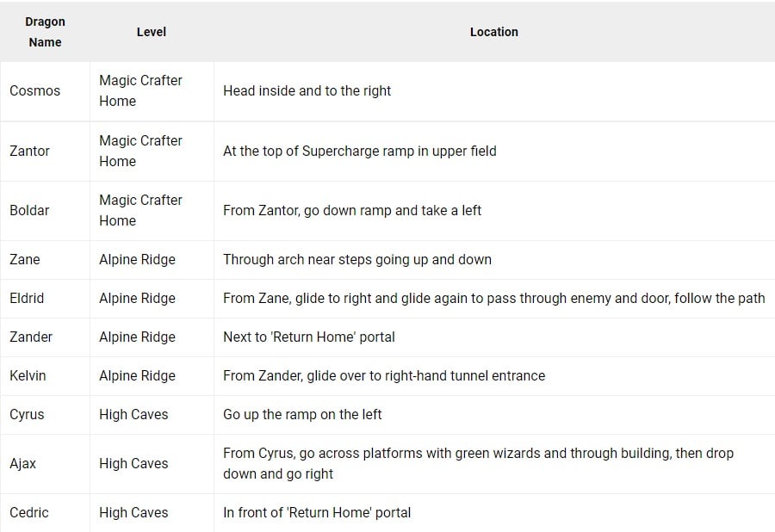Select Cyrus's 'Go up the ramp' location
The height and width of the screenshot is (532, 775).
pos(302,414)
